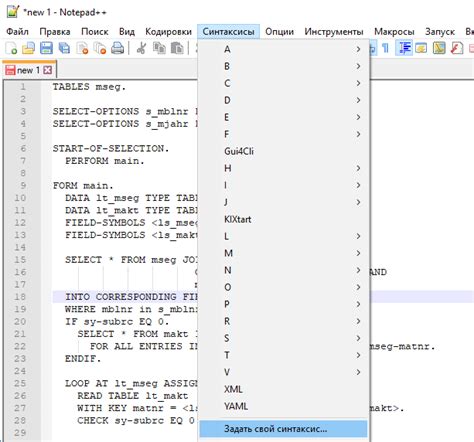Viewport: 474px width, 442px height.
Task: Select Задать свой синтаксис... menu entry
Action: [x=283, y=429]
